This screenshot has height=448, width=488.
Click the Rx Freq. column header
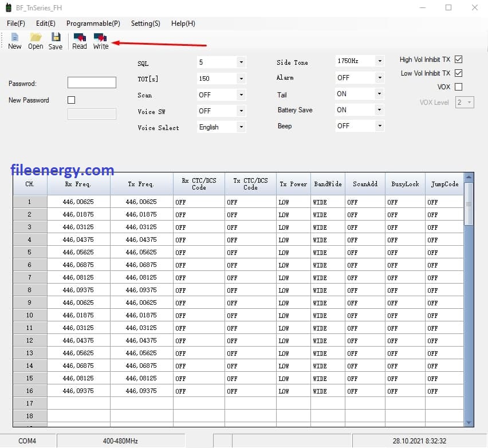pyautogui.click(x=78, y=184)
